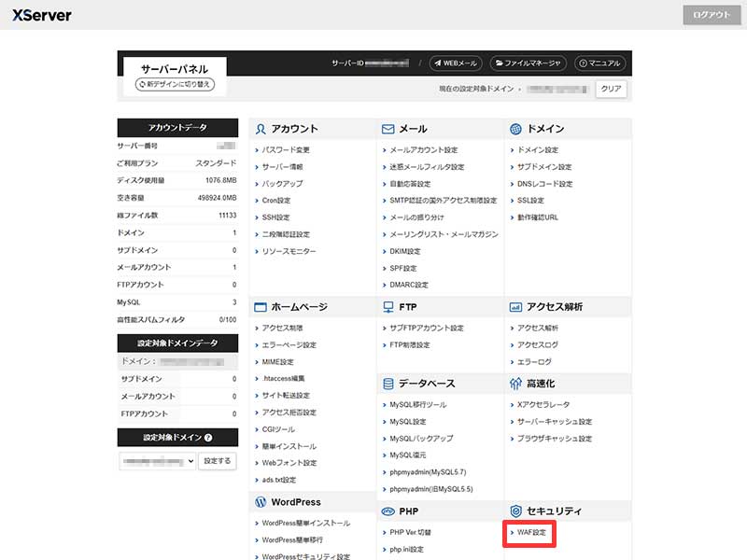This screenshot has width=747, height=560.
Task: Open サーバー情報
Action: pyautogui.click(x=282, y=167)
